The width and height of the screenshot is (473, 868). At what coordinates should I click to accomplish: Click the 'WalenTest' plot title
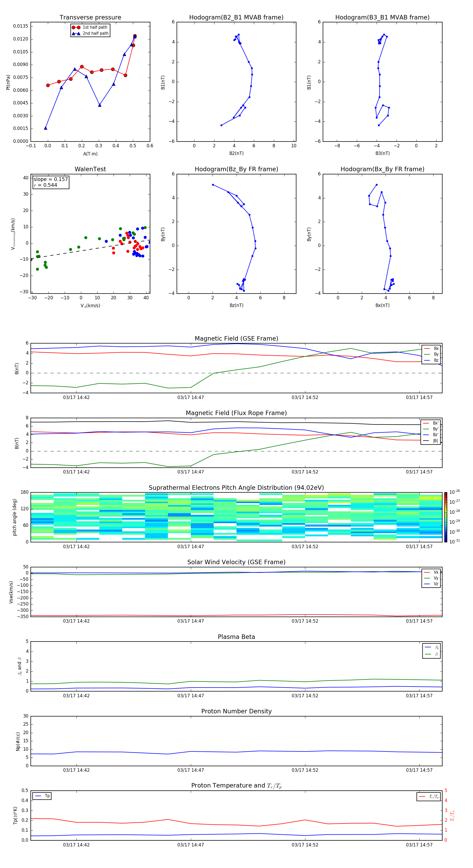(x=90, y=169)
